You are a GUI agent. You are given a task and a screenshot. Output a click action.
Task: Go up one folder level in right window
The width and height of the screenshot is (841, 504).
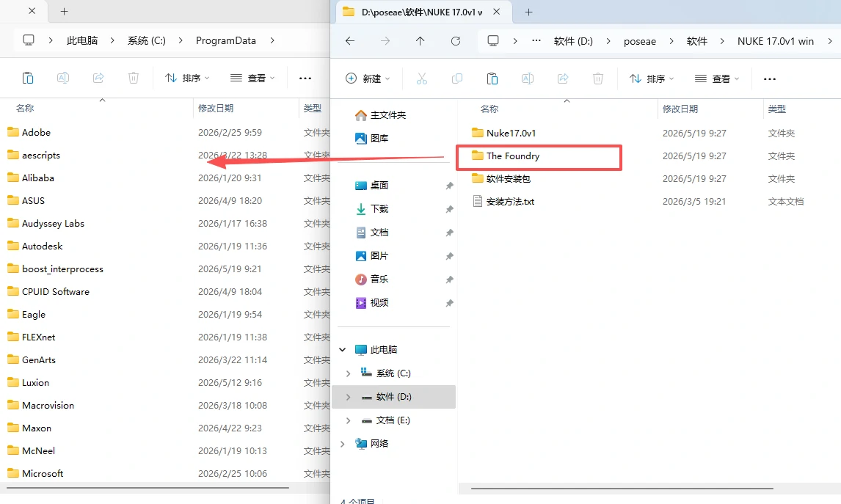point(420,41)
